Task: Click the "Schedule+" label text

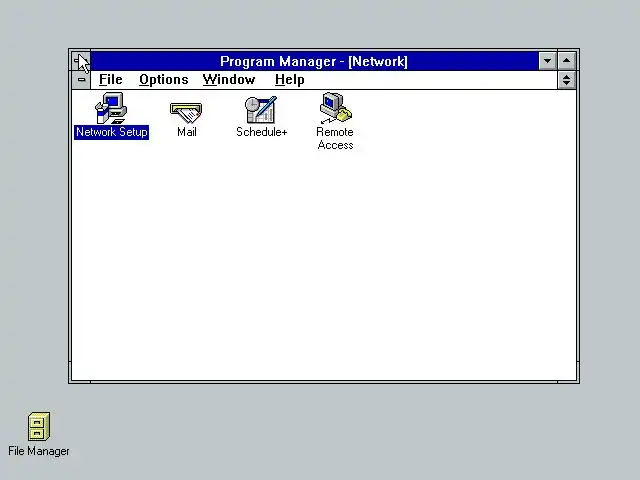Action: [262, 132]
